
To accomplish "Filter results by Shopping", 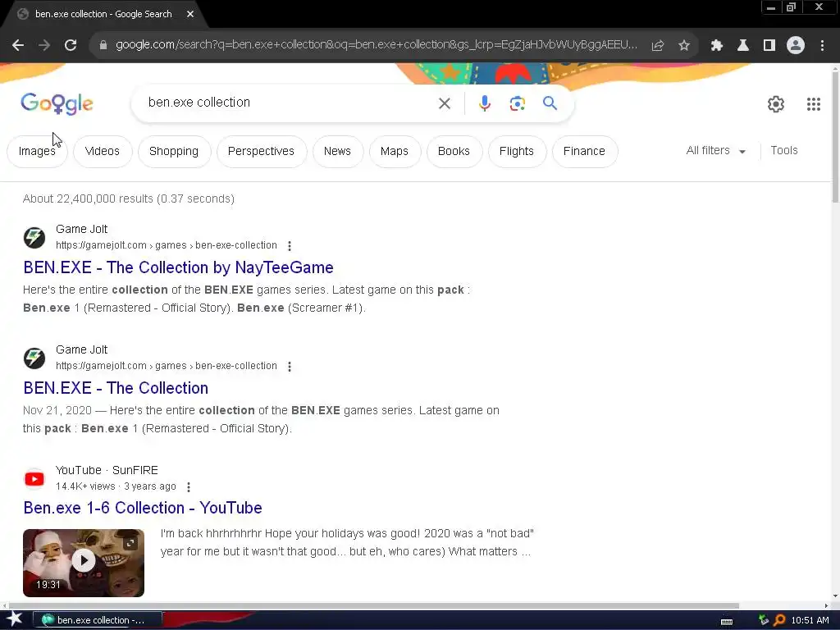I will (174, 152).
